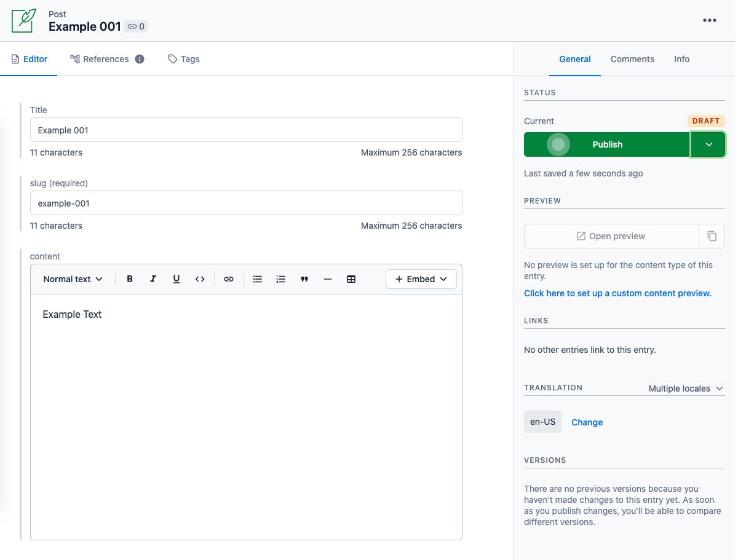Image resolution: width=738 pixels, height=560 pixels.
Task: Insert a bulleted list
Action: [258, 279]
